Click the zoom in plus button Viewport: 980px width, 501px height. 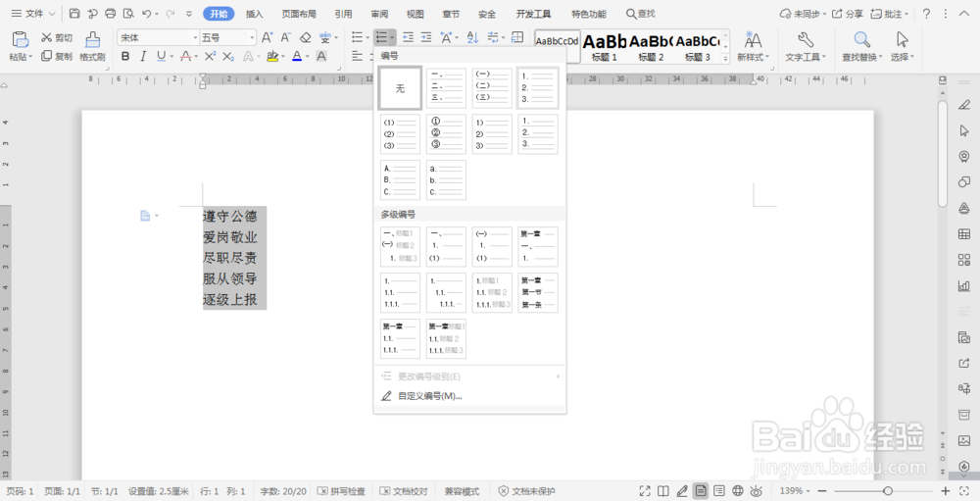click(x=945, y=491)
